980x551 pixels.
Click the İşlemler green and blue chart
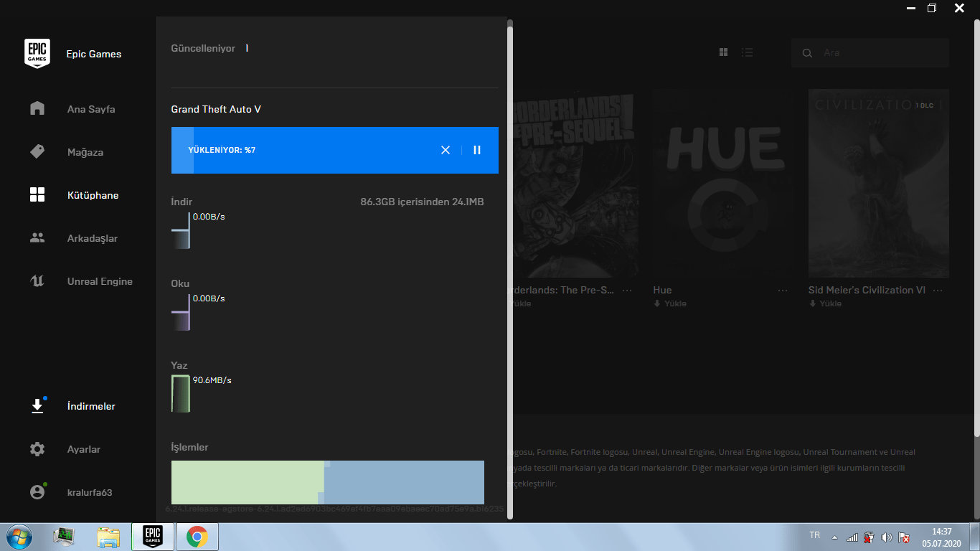(x=328, y=482)
